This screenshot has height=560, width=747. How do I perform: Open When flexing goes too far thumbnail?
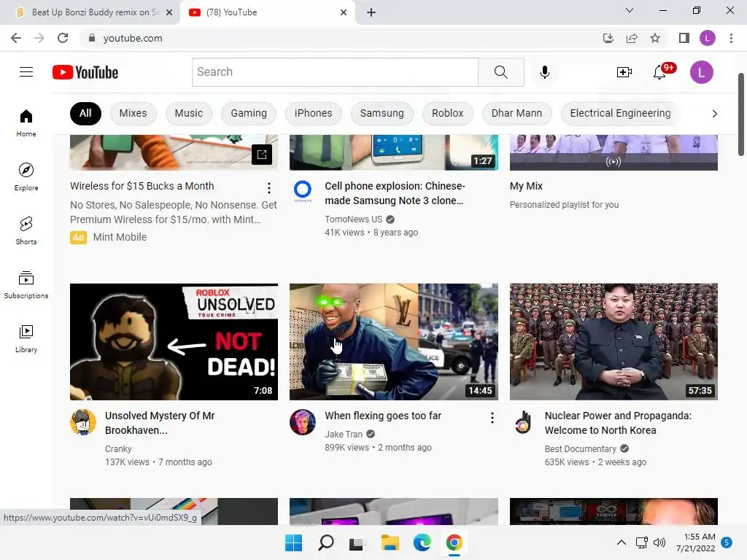click(393, 342)
